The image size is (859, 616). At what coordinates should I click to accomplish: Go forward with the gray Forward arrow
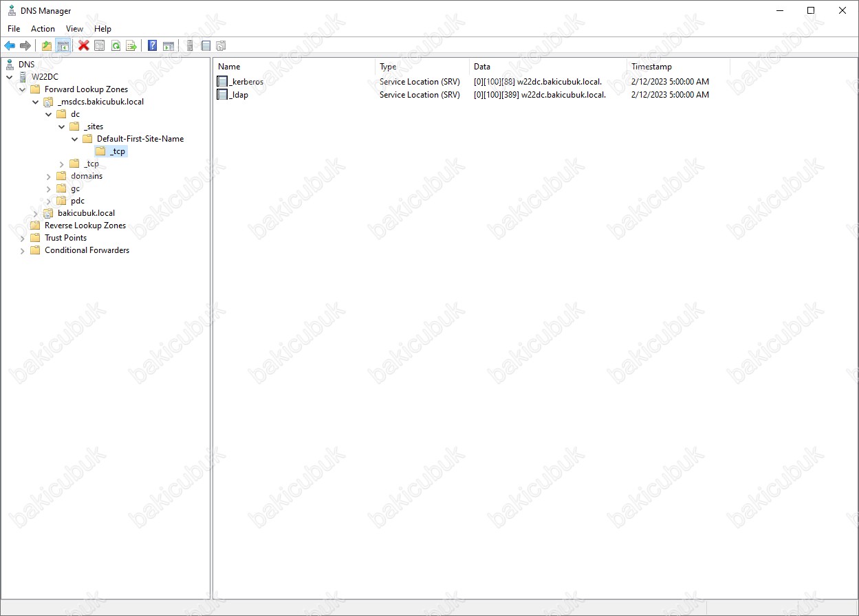[x=25, y=46]
